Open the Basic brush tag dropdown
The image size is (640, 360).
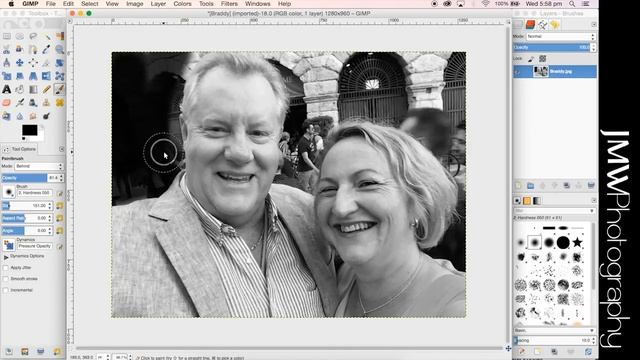[x=553, y=331]
